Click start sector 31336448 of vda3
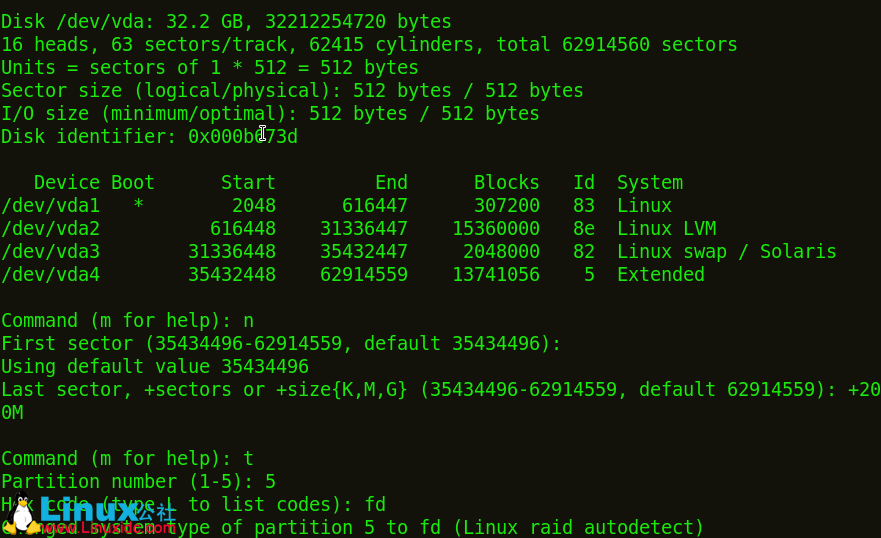 coord(232,252)
